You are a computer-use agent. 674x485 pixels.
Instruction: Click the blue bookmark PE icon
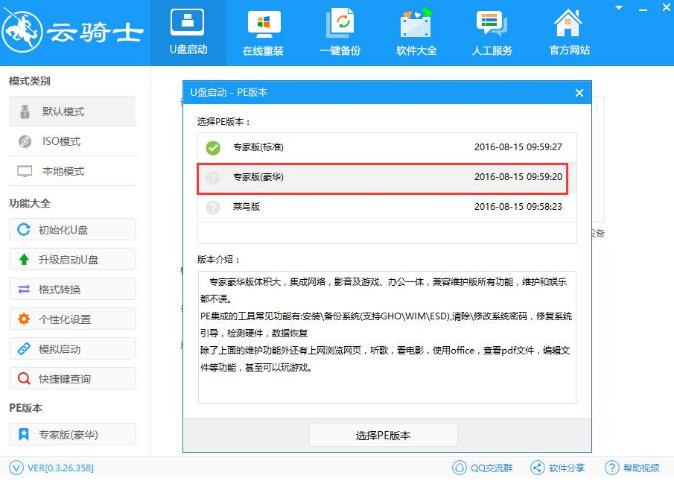pos(24,434)
